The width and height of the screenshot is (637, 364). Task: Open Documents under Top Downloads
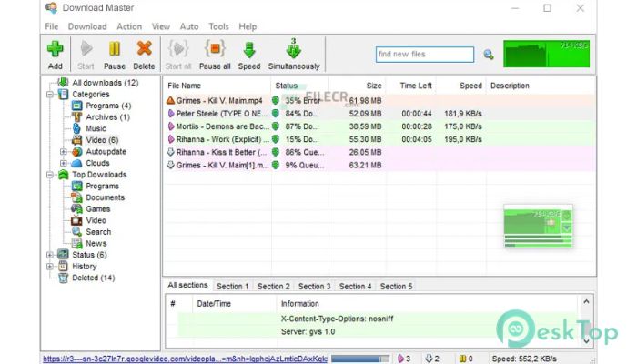click(105, 197)
